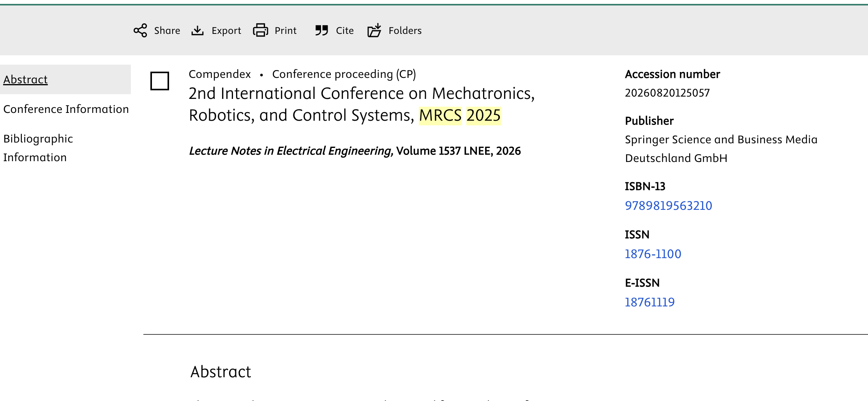Click the Cite text label
Screen dimensions: 868x401
pos(345,30)
